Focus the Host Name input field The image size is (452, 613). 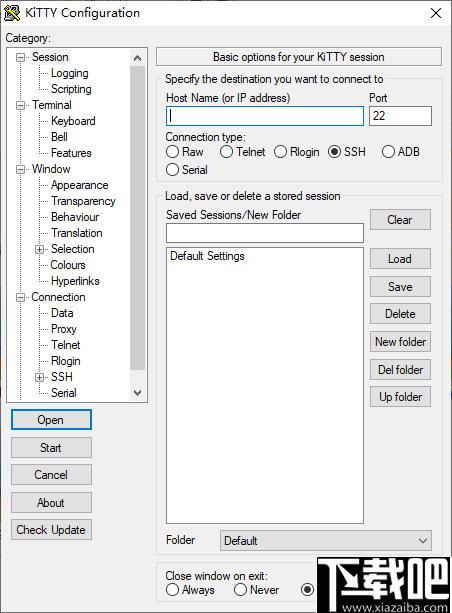265,116
